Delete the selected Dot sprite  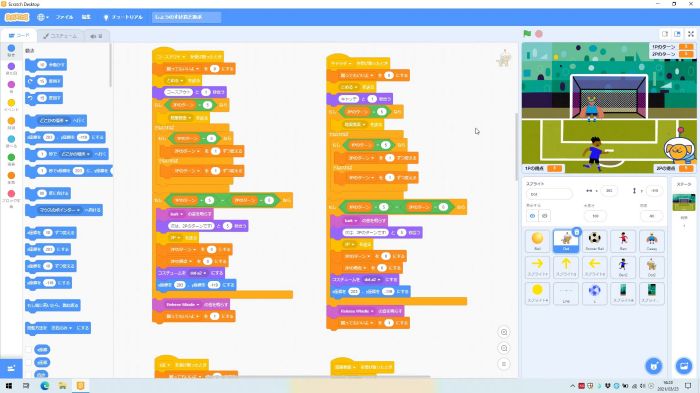tap(576, 232)
